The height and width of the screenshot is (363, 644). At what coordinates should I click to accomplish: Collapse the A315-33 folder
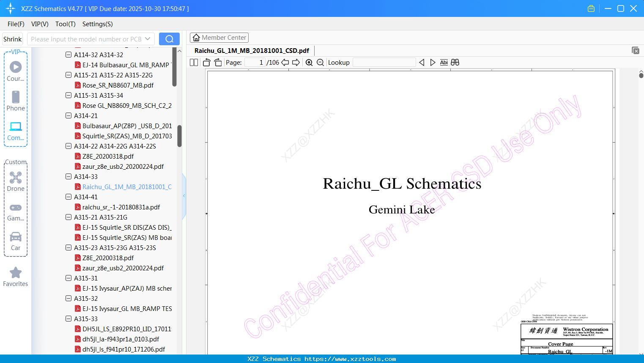69,319
